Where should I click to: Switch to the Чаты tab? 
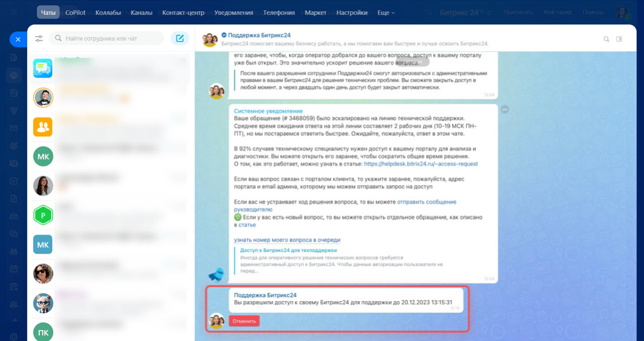(x=48, y=13)
